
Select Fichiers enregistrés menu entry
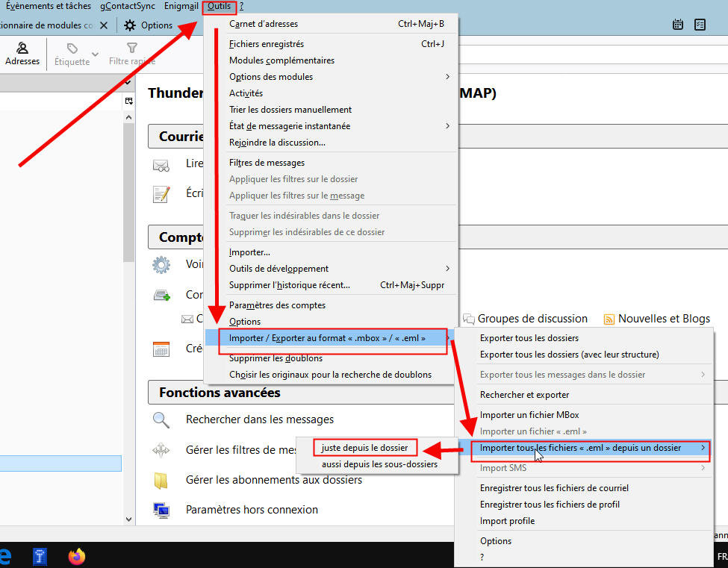click(332, 44)
